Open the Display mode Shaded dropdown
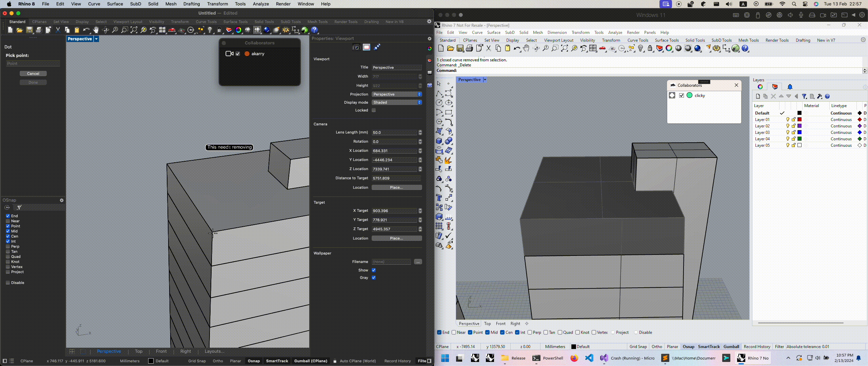The image size is (868, 366). point(396,102)
